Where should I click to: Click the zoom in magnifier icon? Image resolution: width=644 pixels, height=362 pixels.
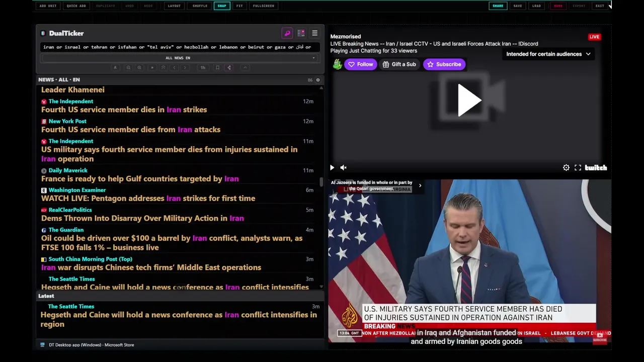click(x=139, y=67)
